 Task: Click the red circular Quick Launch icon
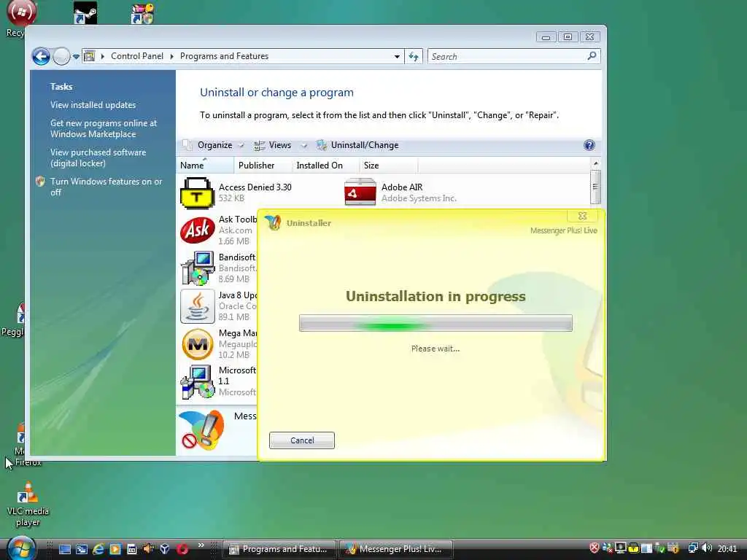(x=182, y=550)
